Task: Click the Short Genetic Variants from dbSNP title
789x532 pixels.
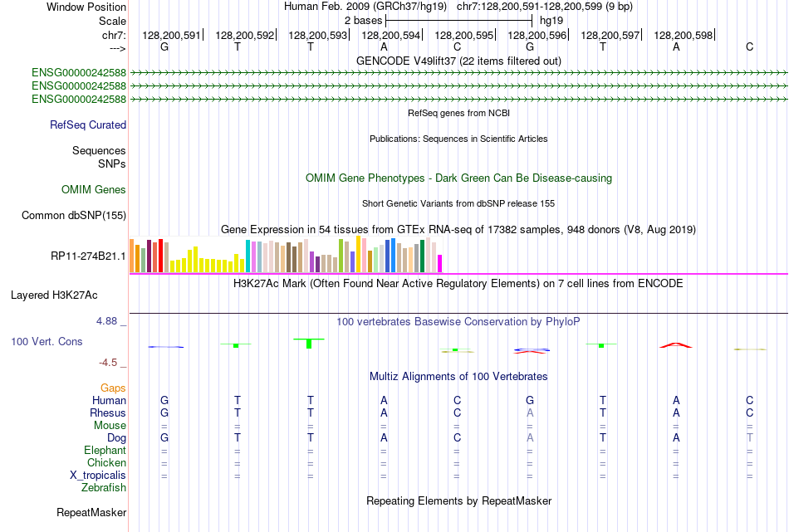Action: [458, 203]
